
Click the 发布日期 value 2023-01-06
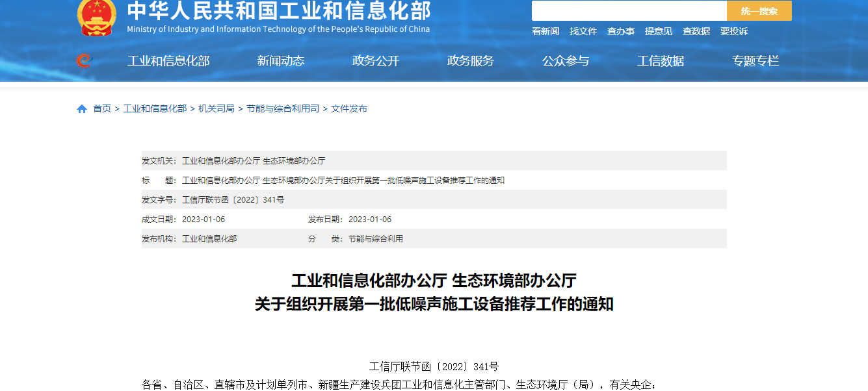[x=370, y=220]
